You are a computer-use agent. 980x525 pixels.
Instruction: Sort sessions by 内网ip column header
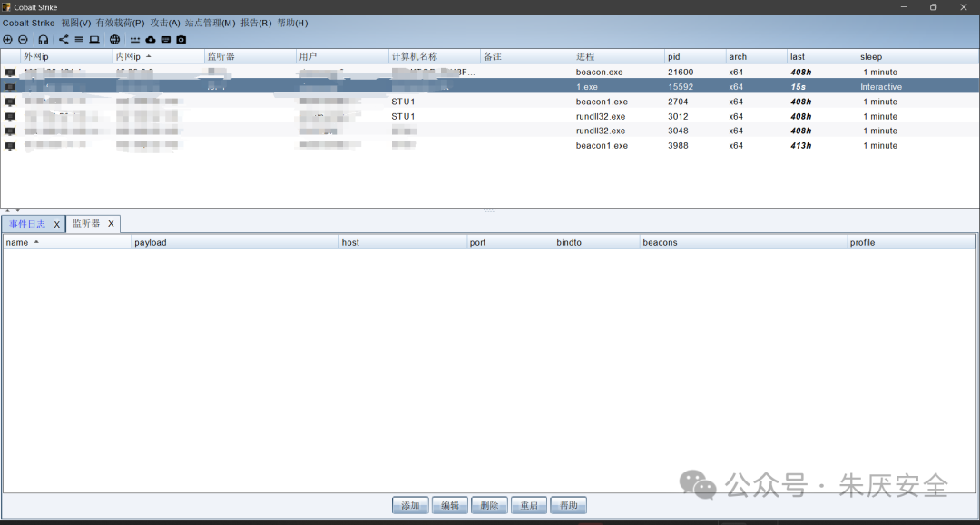coord(158,57)
